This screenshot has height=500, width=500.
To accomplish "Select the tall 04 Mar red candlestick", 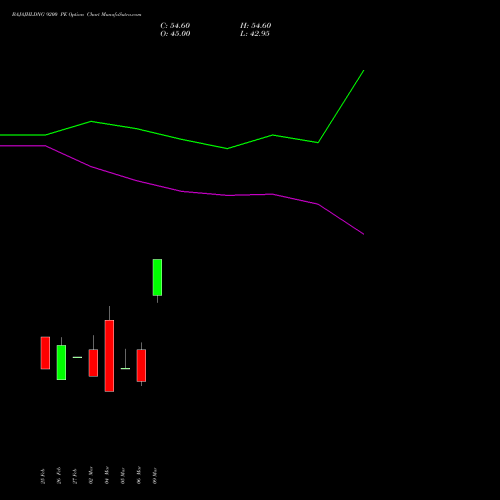I will click(109, 356).
